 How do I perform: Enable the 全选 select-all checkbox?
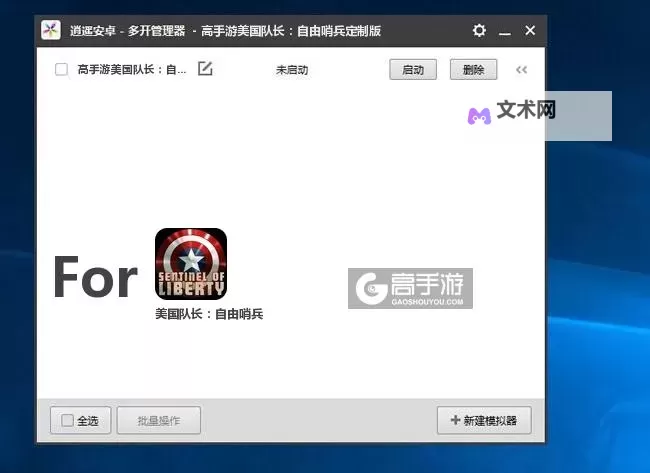pyautogui.click(x=67, y=420)
